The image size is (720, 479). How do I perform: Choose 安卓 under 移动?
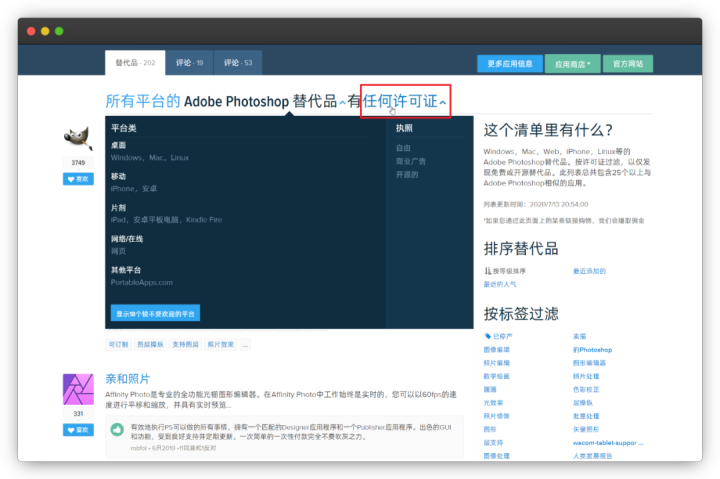pos(149,189)
